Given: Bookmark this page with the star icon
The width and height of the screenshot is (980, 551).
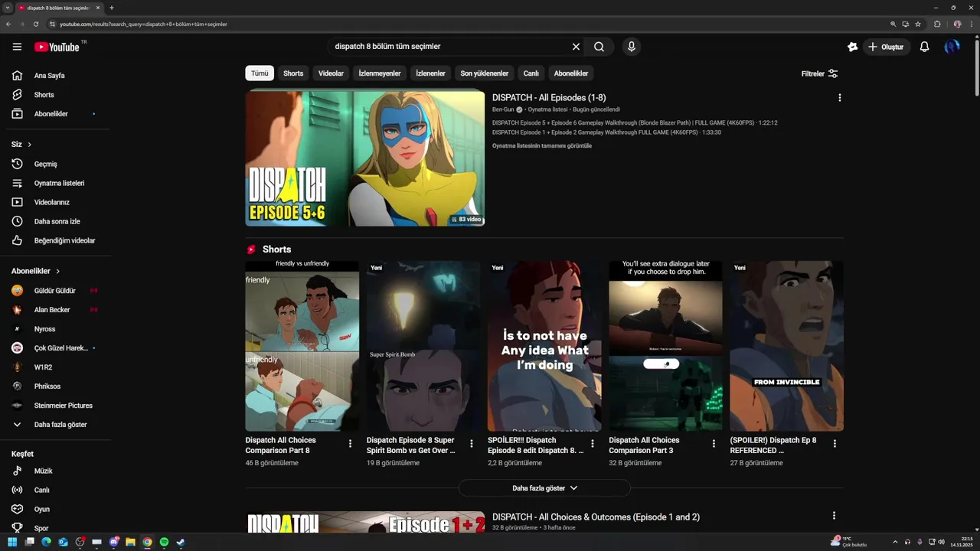Looking at the screenshot, I should pos(918,24).
